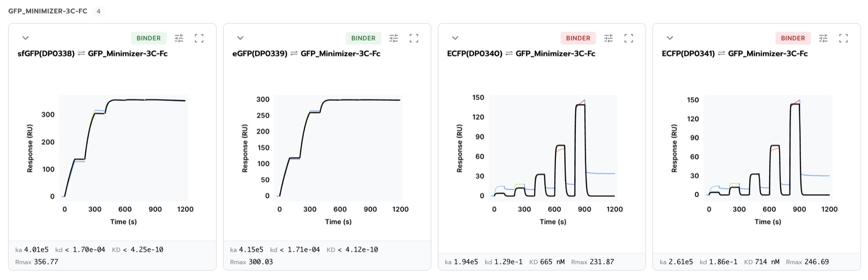Open chart settings for the ECFP(DP0341) card
Image resolution: width=868 pixels, height=280 pixels.
point(823,38)
